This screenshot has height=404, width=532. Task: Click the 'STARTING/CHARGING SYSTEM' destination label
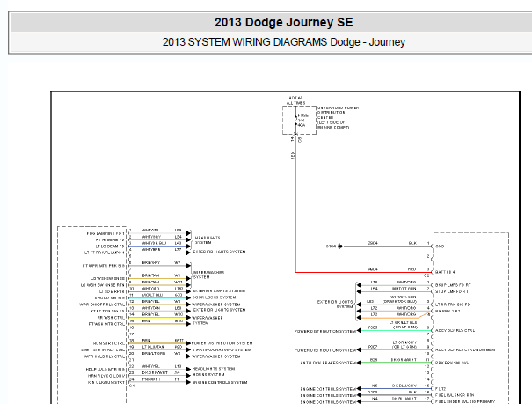click(x=222, y=349)
